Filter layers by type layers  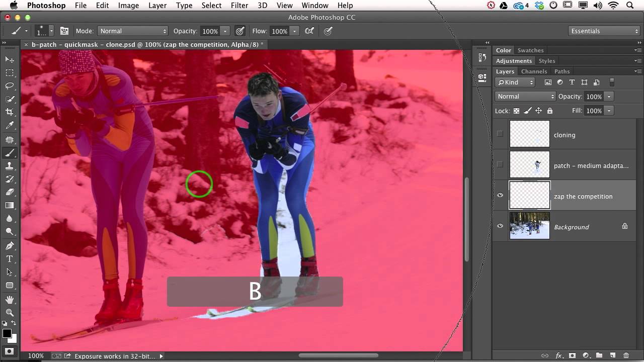tap(572, 82)
